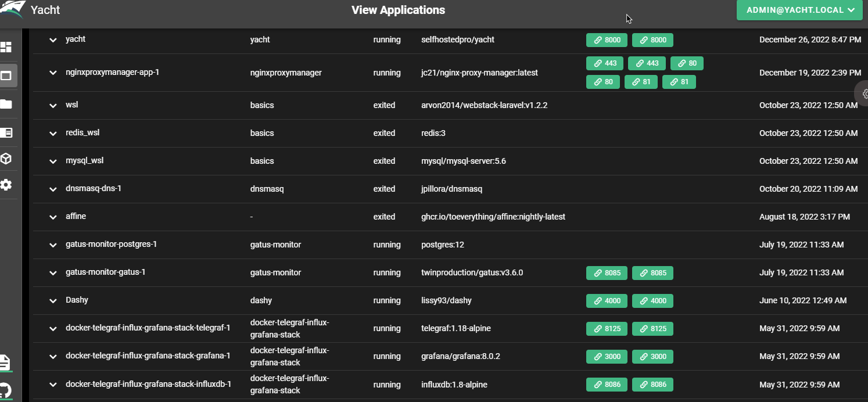Image resolution: width=868 pixels, height=402 pixels.
Task: Open the first 443 port link for nginxproxymanager
Action: click(x=605, y=63)
